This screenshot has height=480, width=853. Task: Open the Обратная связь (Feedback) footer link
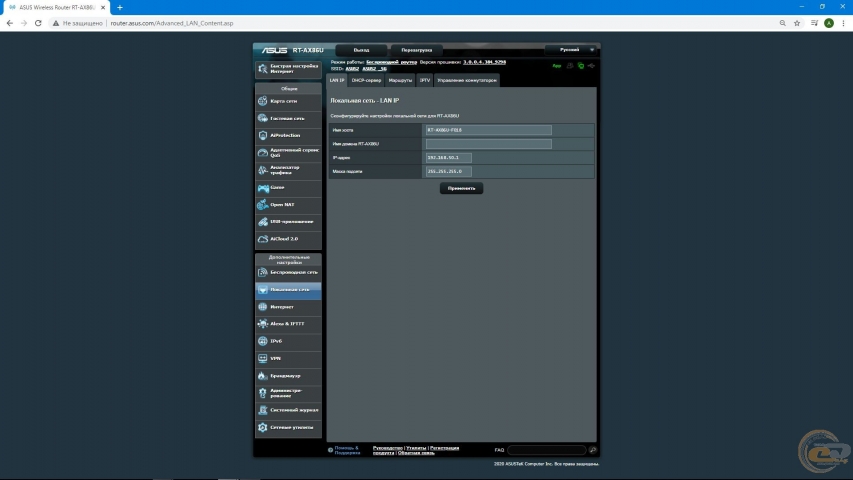coord(416,453)
